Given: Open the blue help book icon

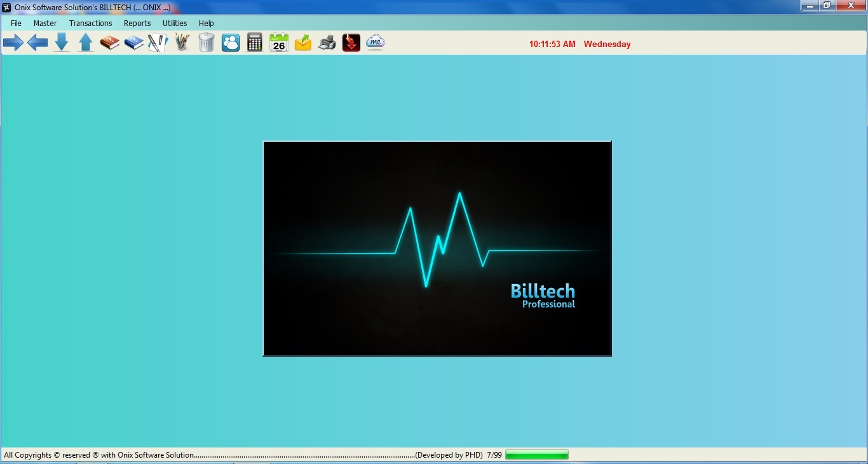Looking at the screenshot, I should pos(134,43).
